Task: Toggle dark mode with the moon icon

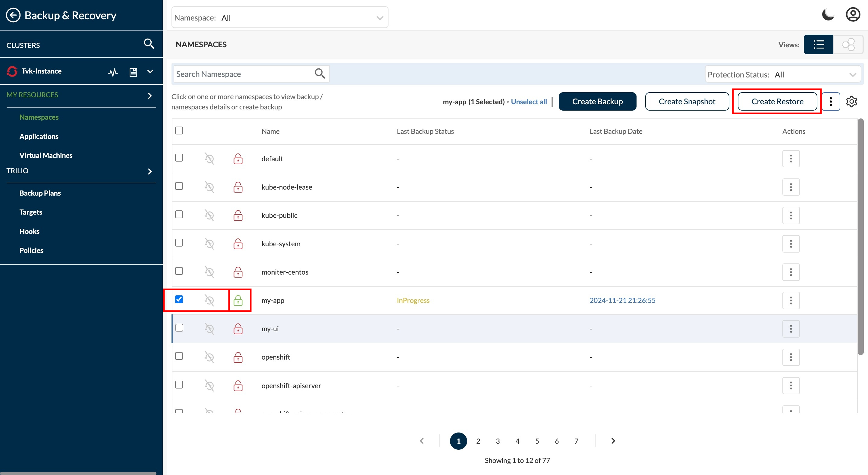Action: pyautogui.click(x=828, y=14)
